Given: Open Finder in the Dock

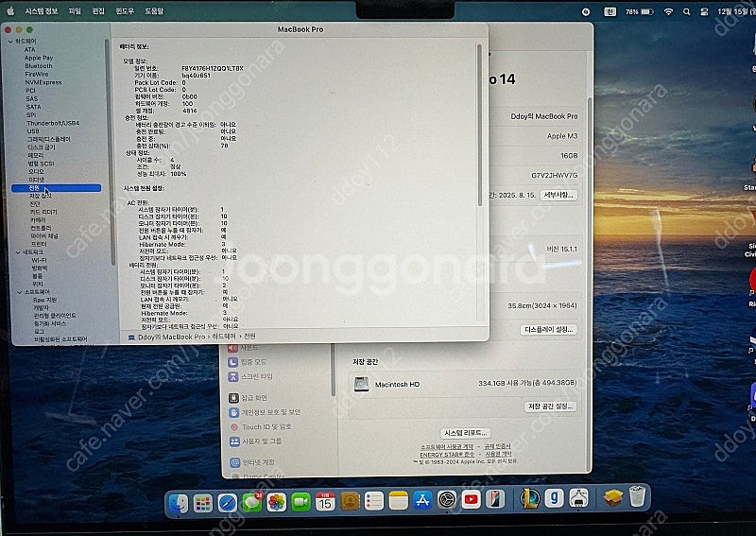Looking at the screenshot, I should click(x=179, y=503).
